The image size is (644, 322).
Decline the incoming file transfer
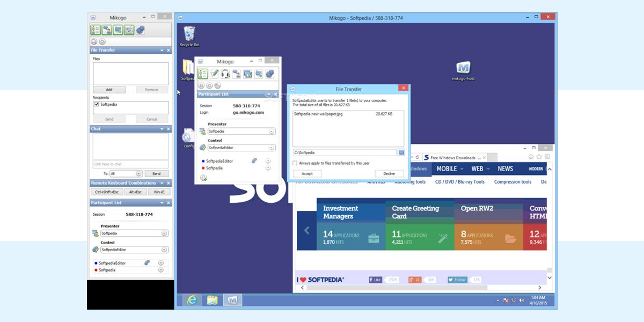[389, 174]
